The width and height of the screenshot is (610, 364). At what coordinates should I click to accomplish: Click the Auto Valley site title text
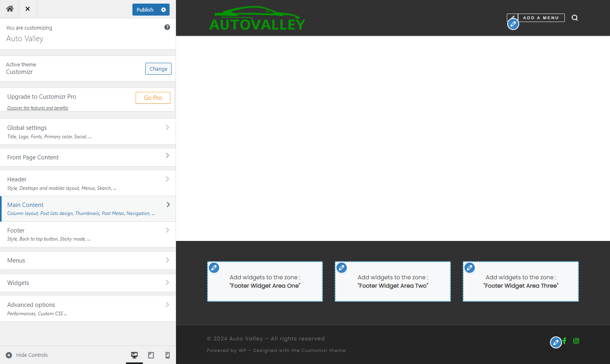(x=25, y=39)
